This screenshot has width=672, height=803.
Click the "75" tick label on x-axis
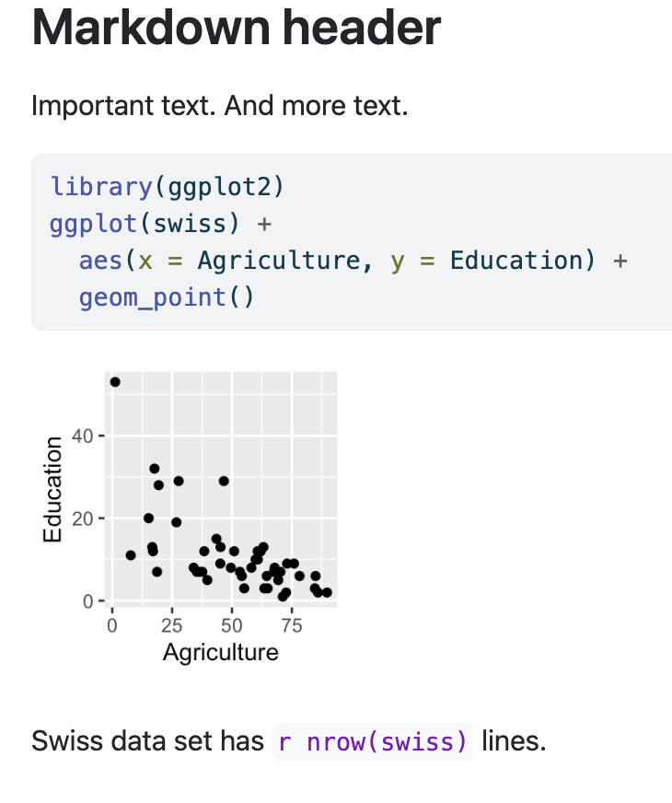[291, 627]
